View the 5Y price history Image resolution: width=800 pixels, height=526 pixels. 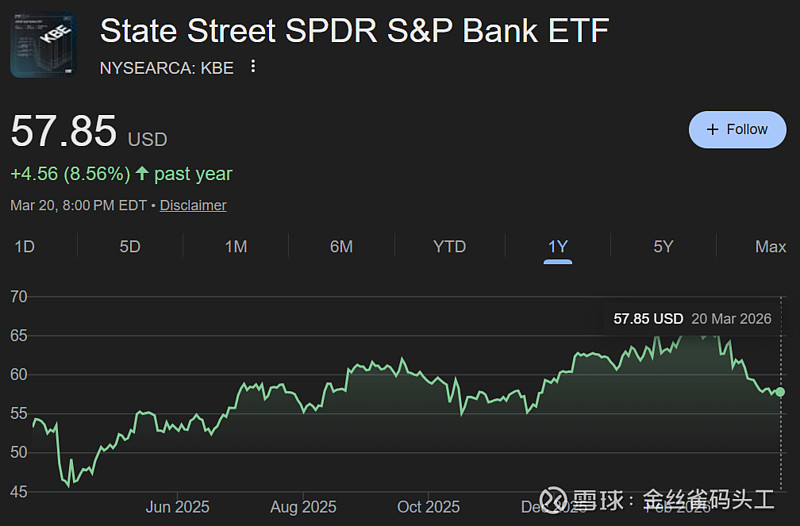click(x=663, y=247)
